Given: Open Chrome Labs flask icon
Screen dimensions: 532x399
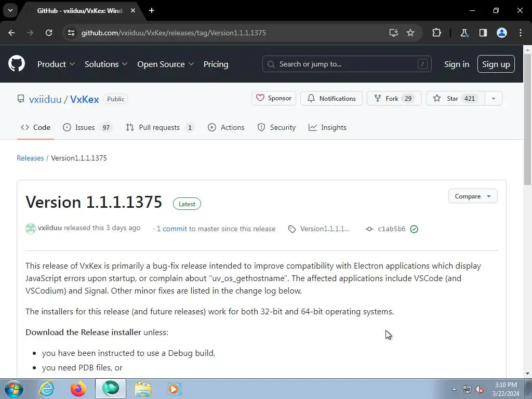Looking at the screenshot, I should pyautogui.click(x=464, y=33).
